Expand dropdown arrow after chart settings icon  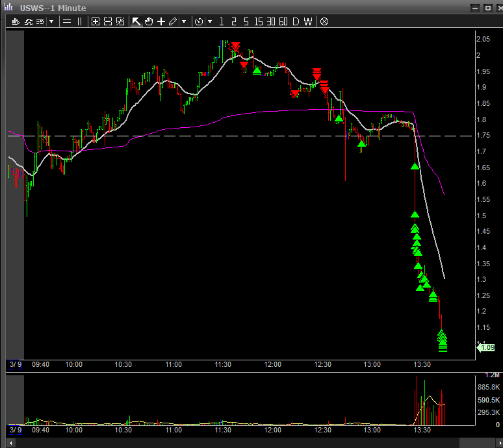[51, 21]
